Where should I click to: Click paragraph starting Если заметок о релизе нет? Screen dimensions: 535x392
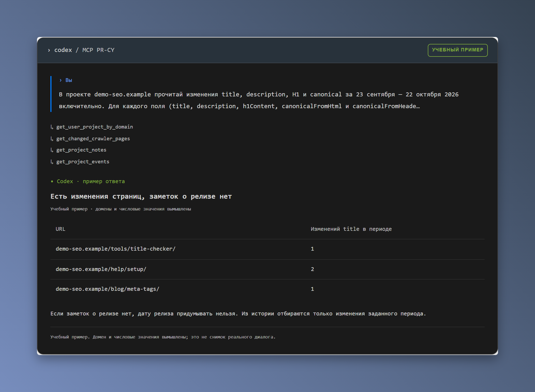238,314
